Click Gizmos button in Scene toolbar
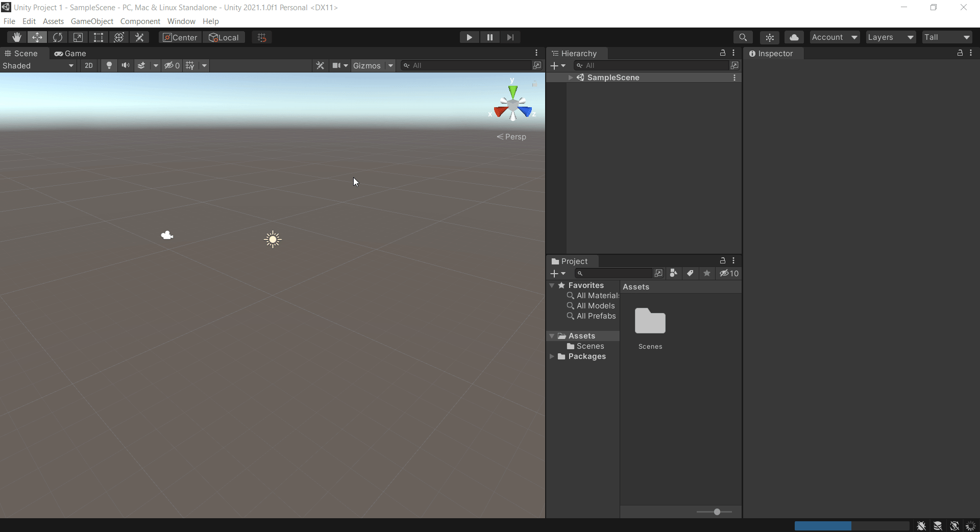 (367, 65)
